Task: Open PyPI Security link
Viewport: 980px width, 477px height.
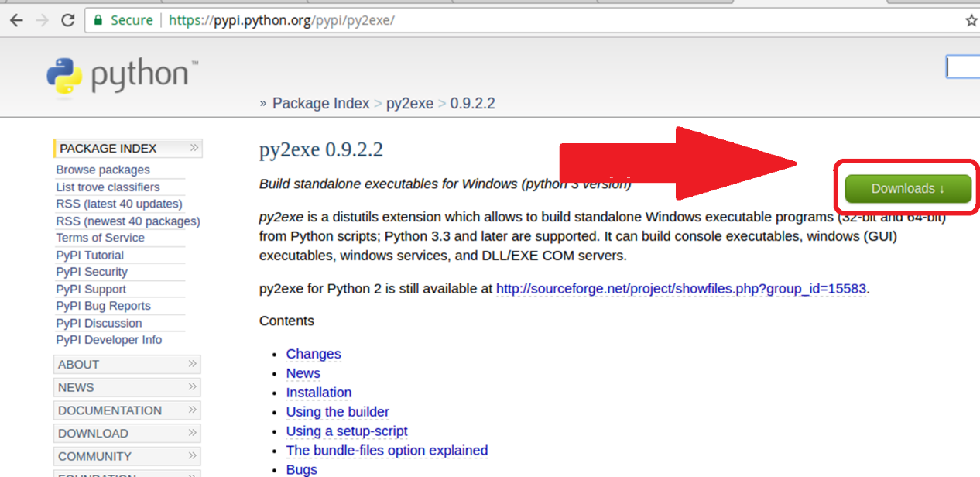Action: point(91,272)
